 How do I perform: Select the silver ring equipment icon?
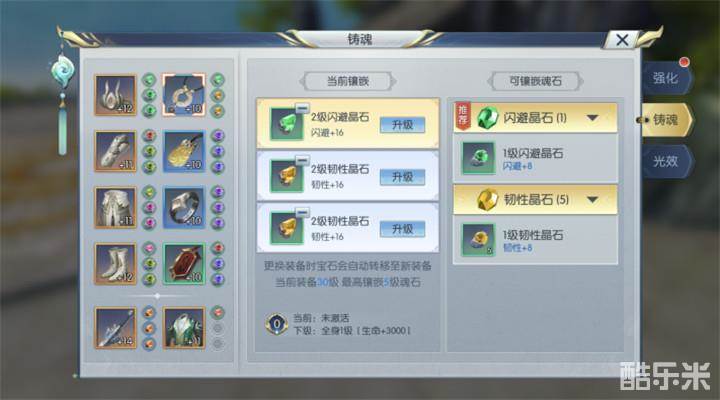tap(184, 208)
